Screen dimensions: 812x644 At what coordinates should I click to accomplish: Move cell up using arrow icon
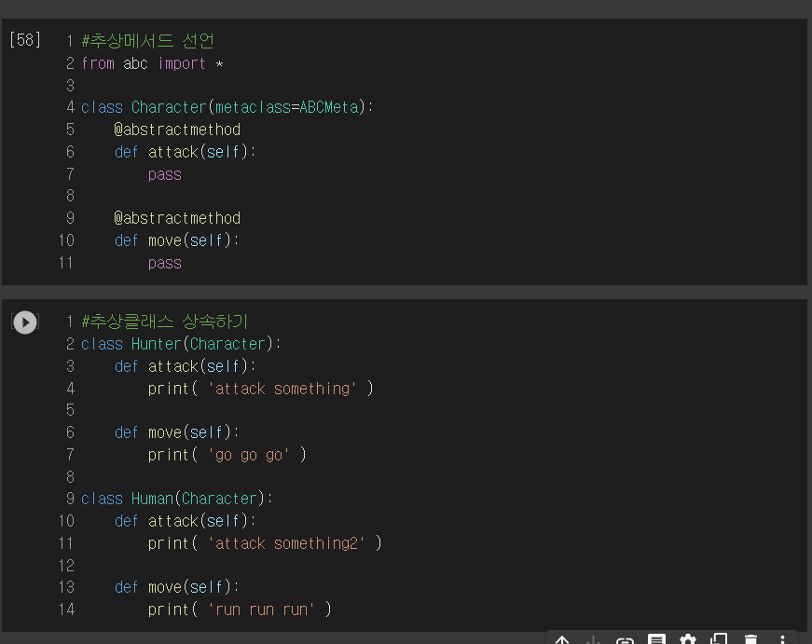[562, 640]
